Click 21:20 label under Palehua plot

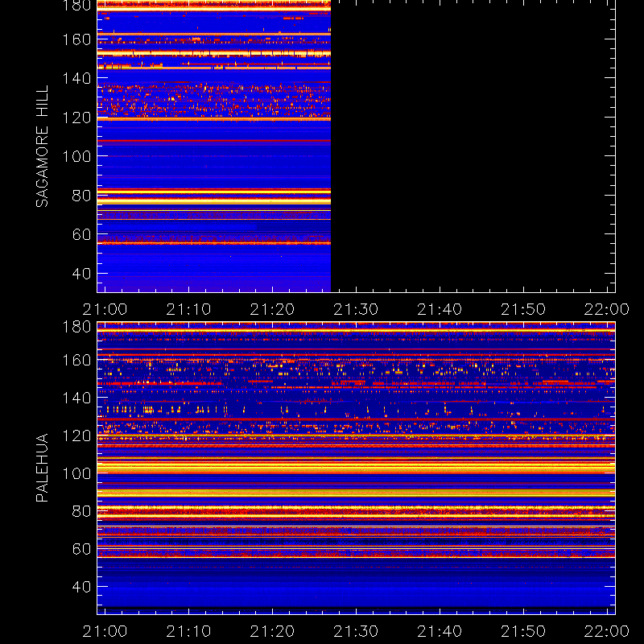coord(272,631)
